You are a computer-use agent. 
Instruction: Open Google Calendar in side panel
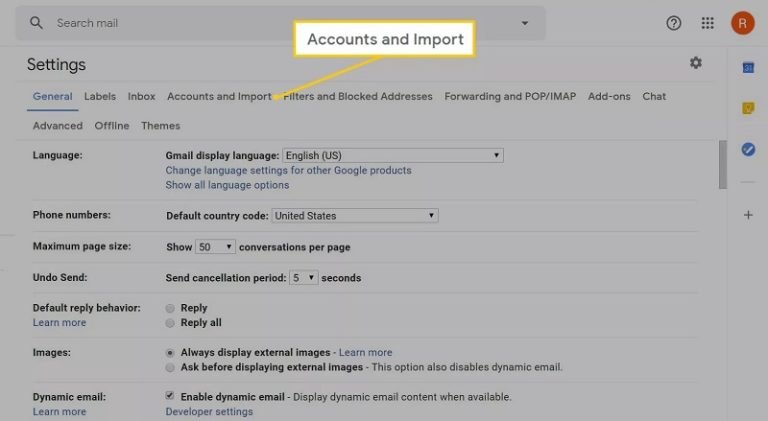748,67
